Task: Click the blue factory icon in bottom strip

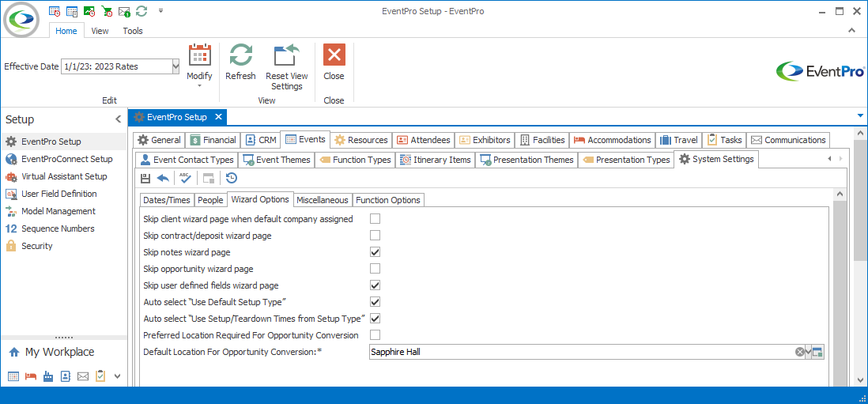Action: click(x=48, y=376)
